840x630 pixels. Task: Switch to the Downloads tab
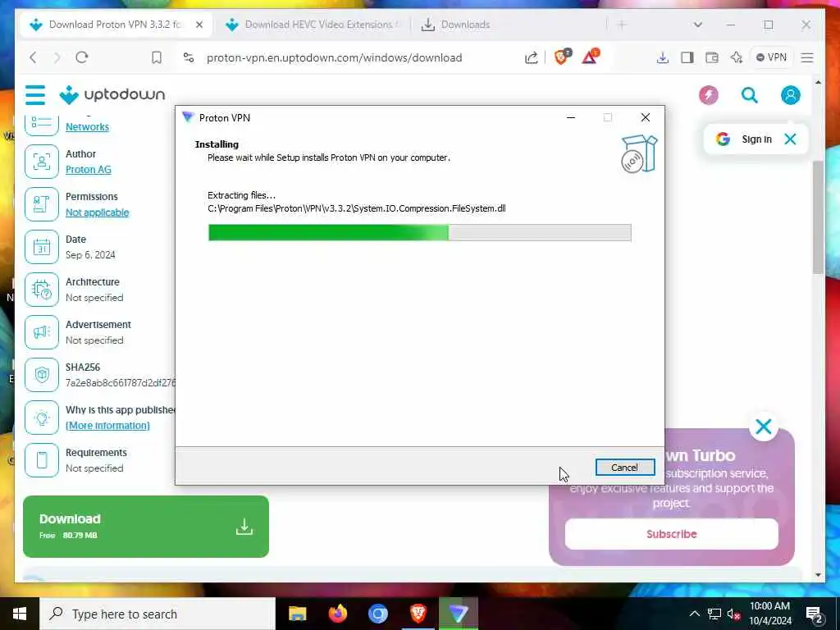(x=455, y=25)
